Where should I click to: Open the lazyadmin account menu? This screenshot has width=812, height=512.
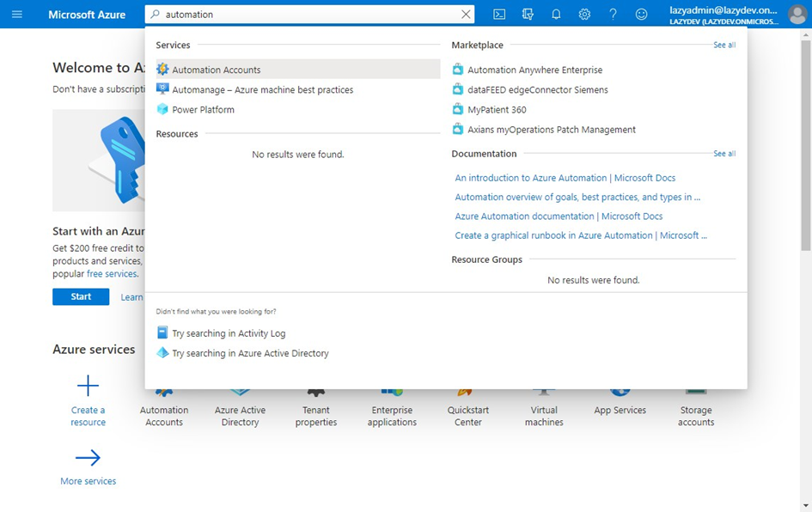tap(723, 15)
